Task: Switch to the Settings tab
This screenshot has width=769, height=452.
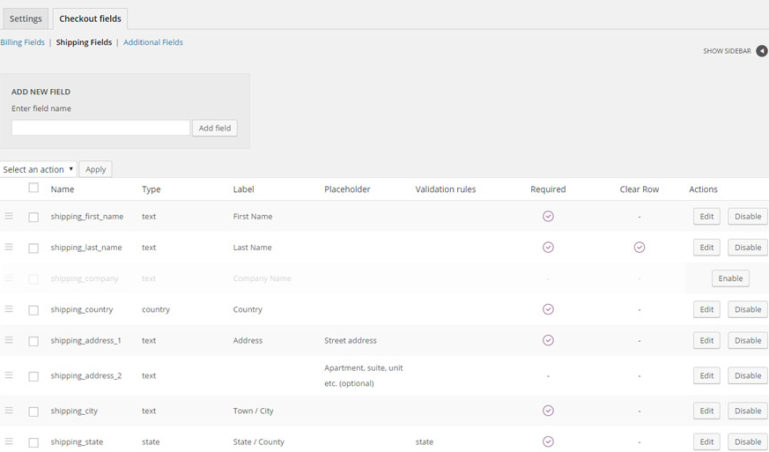Action: click(25, 19)
